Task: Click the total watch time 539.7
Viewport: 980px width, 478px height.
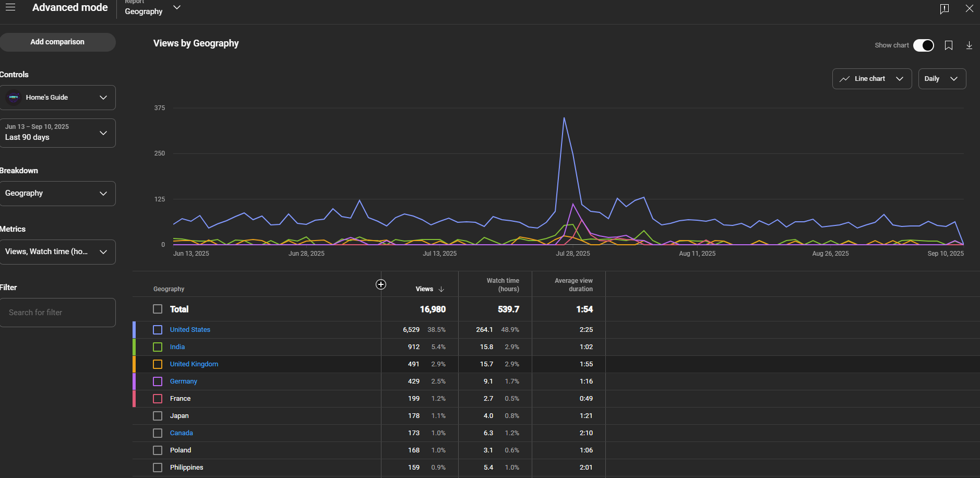Action: click(x=508, y=309)
